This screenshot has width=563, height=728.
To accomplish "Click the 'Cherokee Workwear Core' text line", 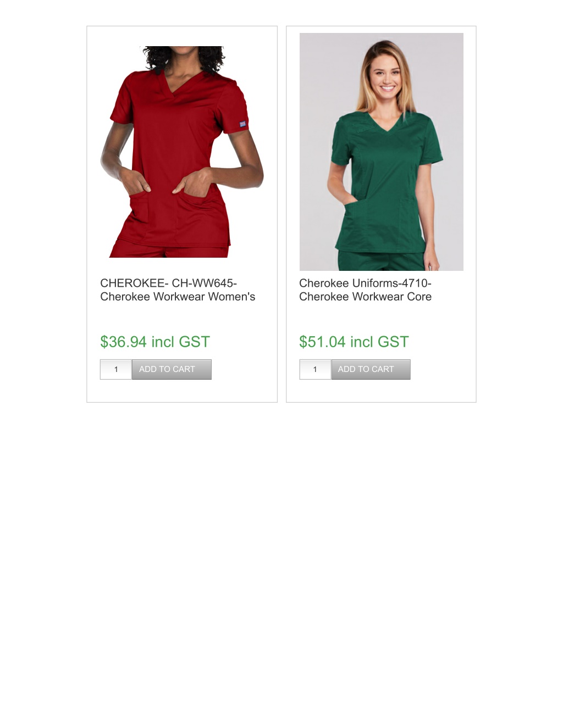I will pyautogui.click(x=365, y=297).
